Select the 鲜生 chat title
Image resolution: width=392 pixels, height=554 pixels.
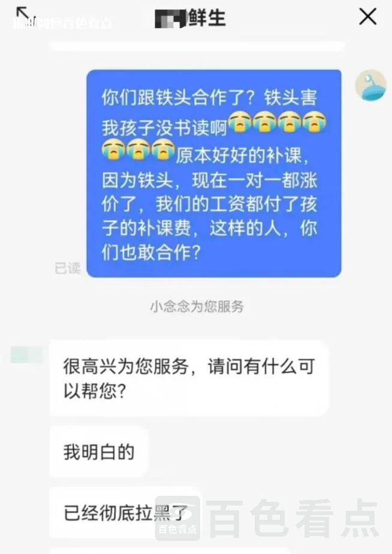point(207,18)
